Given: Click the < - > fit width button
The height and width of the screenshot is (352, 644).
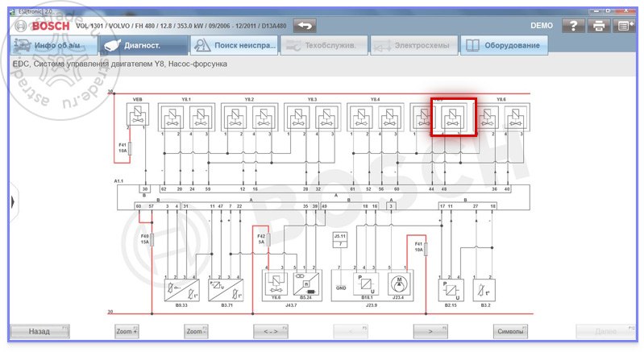Looking at the screenshot, I should pyautogui.click(x=270, y=331).
